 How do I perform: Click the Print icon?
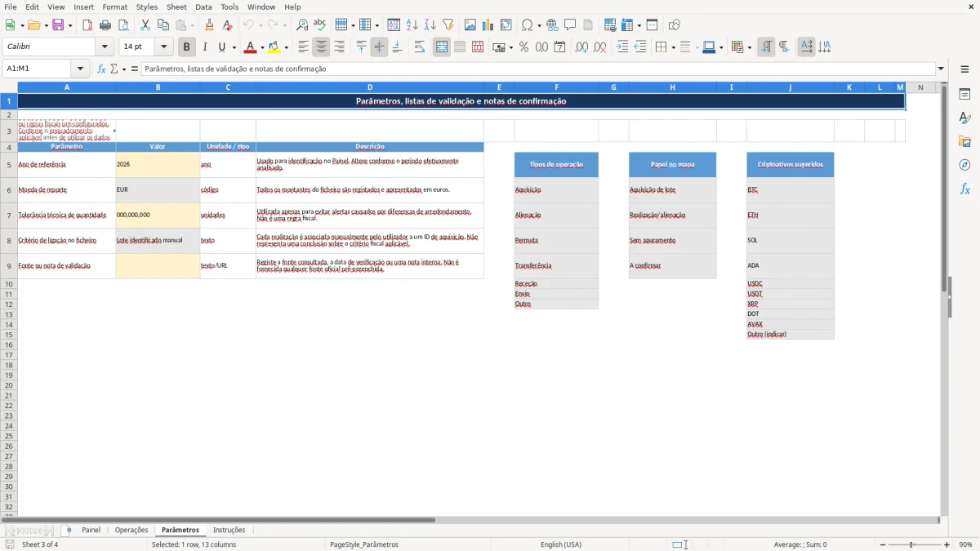105,25
